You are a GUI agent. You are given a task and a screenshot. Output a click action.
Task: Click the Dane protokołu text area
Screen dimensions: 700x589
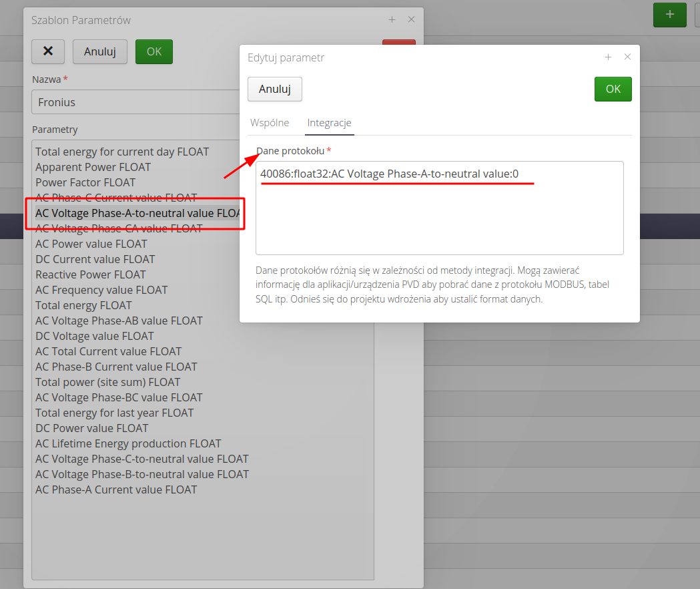[439, 214]
